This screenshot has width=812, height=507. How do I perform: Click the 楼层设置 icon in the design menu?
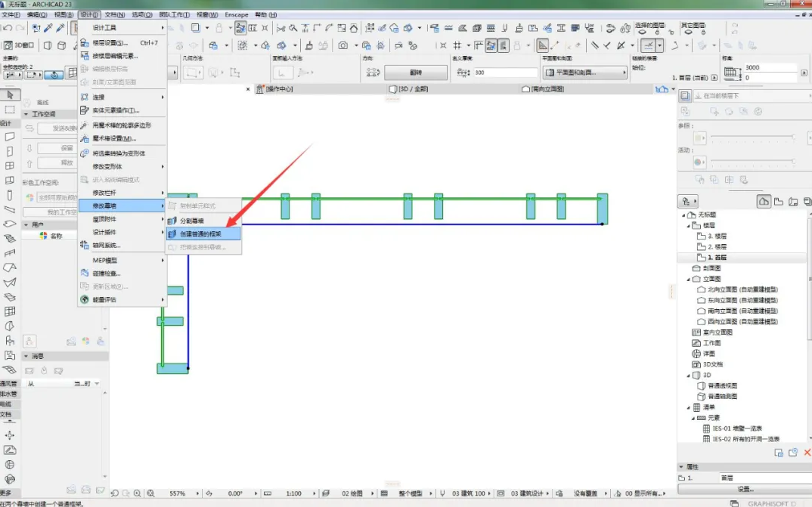click(85, 43)
